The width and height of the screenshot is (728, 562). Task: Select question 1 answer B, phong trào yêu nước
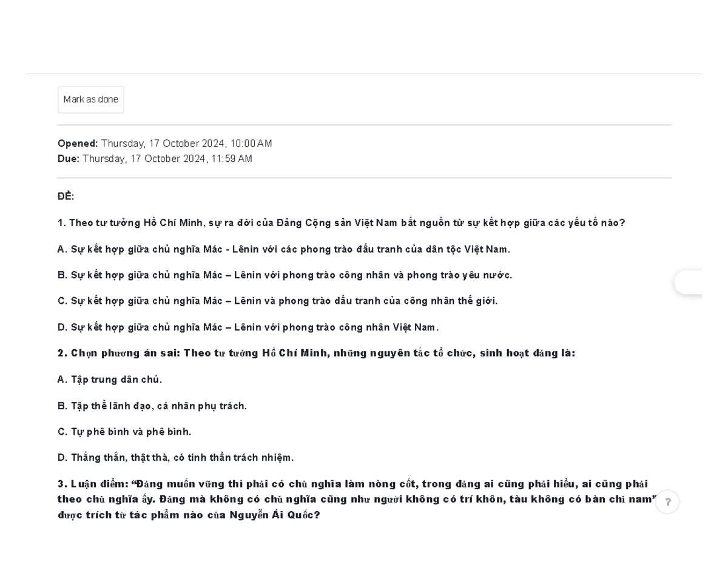coord(285,275)
